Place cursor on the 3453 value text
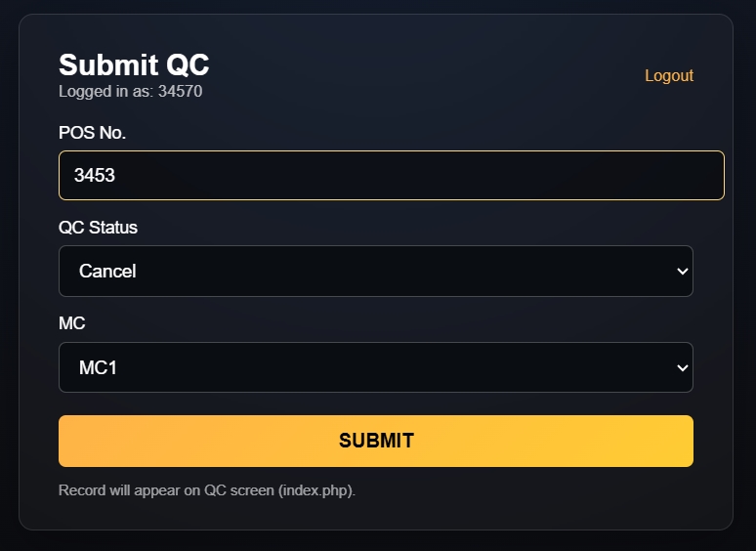 point(95,176)
